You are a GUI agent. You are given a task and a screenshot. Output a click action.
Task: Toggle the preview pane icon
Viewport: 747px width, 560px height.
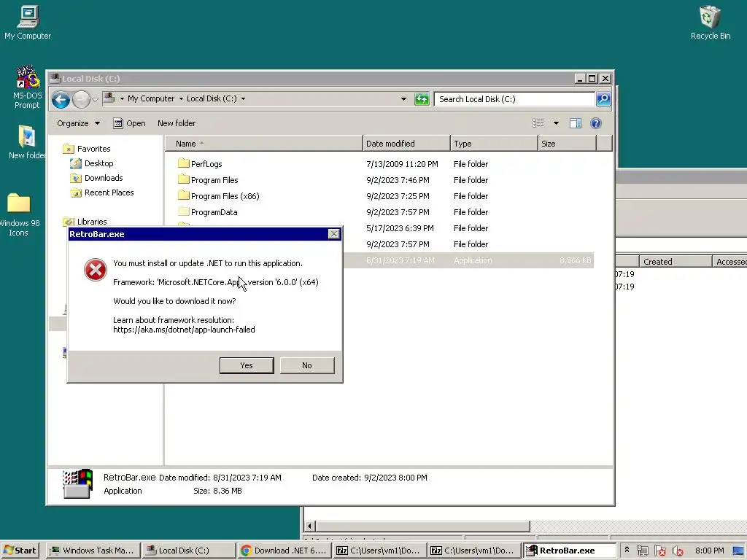coord(576,123)
